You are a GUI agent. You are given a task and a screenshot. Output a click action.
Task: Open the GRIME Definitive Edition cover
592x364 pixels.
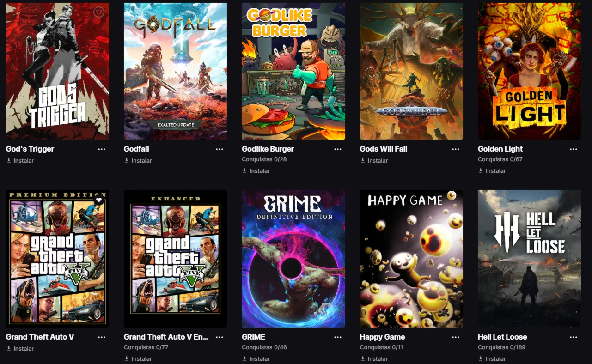click(293, 259)
